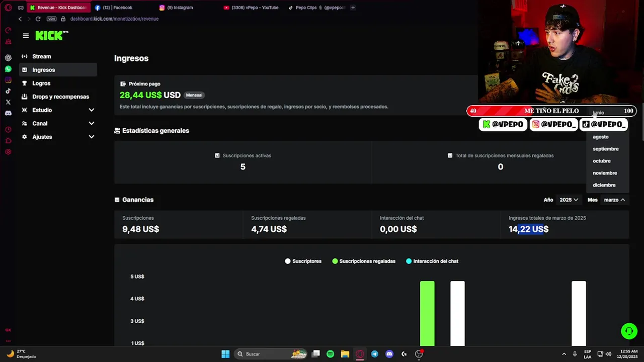The height and width of the screenshot is (362, 644).
Task: Open Discord from the taskbar
Action: coord(389,354)
